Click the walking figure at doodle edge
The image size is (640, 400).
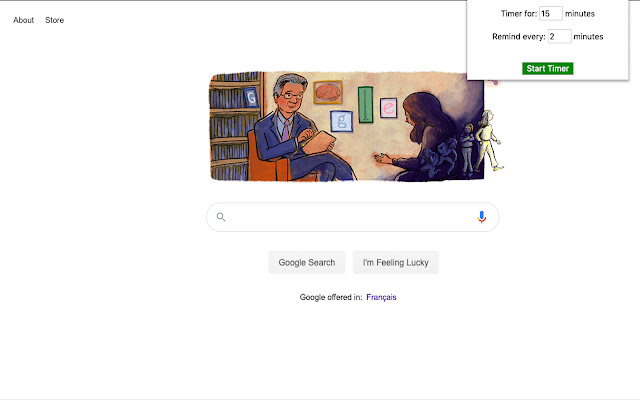(x=489, y=140)
